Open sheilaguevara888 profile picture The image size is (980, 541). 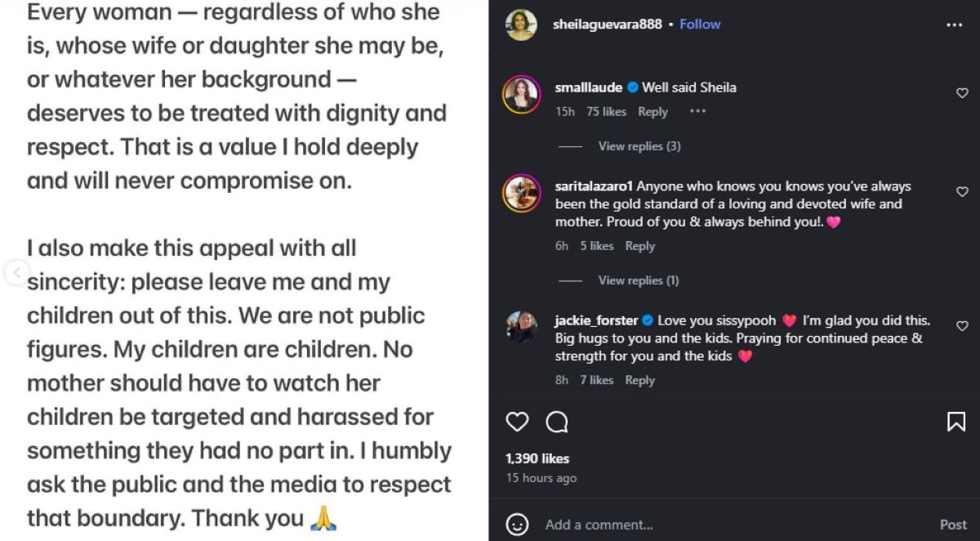pyautogui.click(x=521, y=25)
